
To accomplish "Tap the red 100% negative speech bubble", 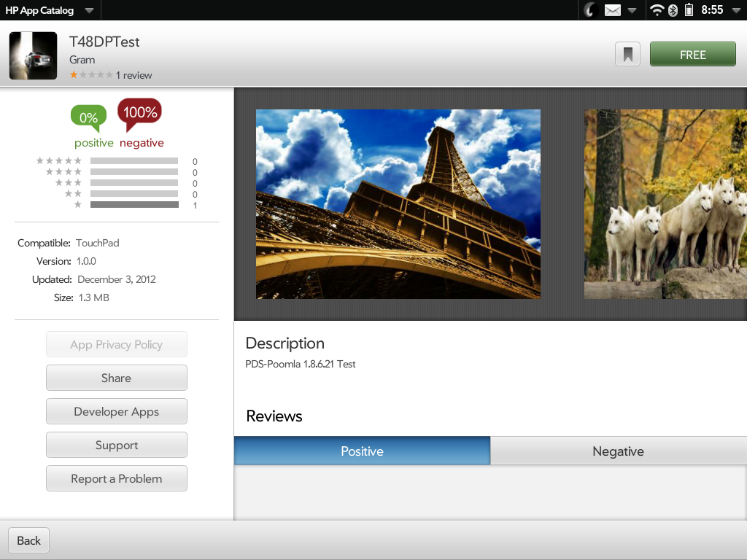I will [139, 112].
